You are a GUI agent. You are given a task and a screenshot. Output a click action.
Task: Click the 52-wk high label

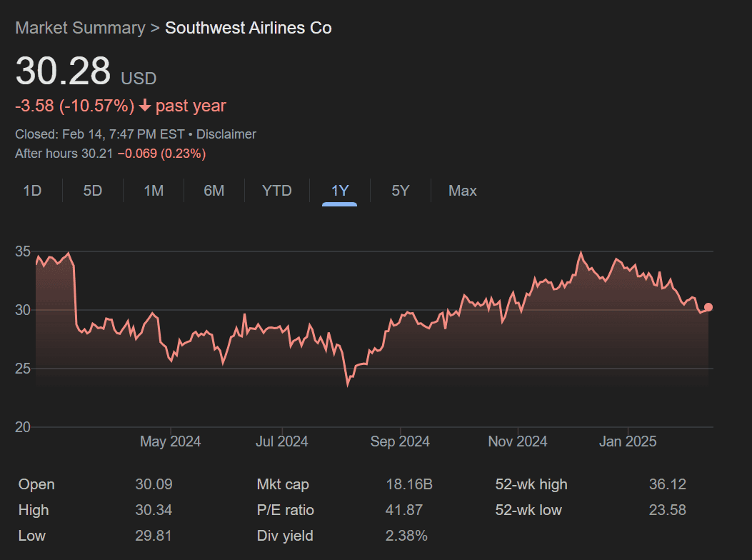click(531, 484)
